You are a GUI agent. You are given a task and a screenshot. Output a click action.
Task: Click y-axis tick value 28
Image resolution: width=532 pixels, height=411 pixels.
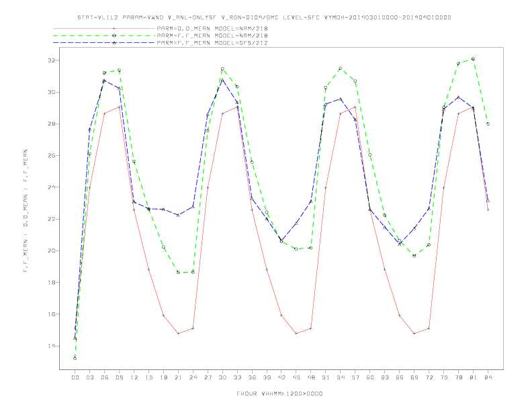(51, 124)
